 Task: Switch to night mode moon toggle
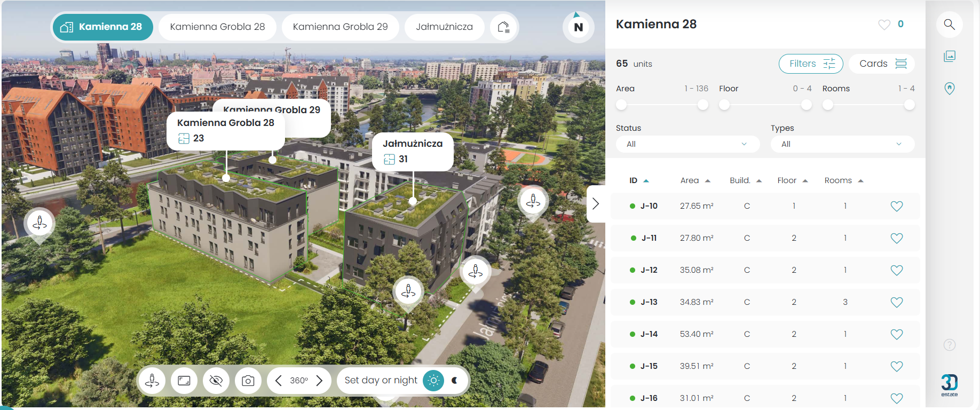point(455,381)
